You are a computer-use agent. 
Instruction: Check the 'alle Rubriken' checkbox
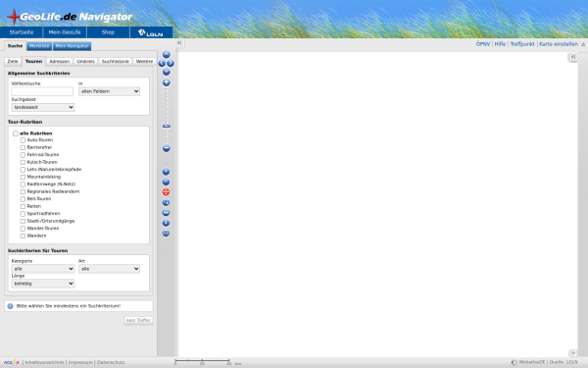pyautogui.click(x=16, y=133)
